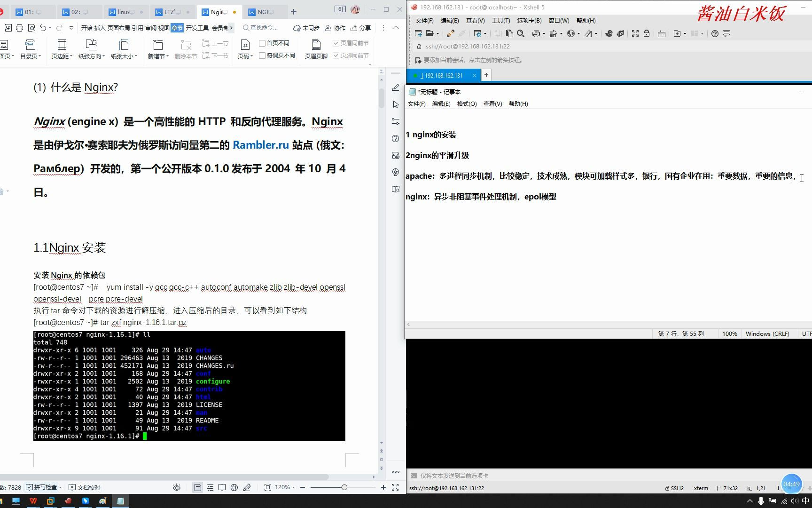Expand more ribbon tabs arrow
812x508 pixels.
pos(231,28)
